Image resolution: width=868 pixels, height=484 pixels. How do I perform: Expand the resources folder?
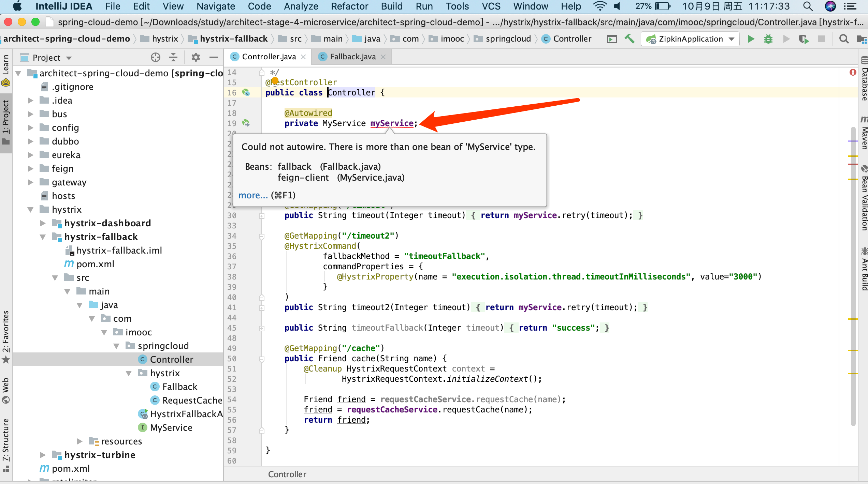pos(80,441)
